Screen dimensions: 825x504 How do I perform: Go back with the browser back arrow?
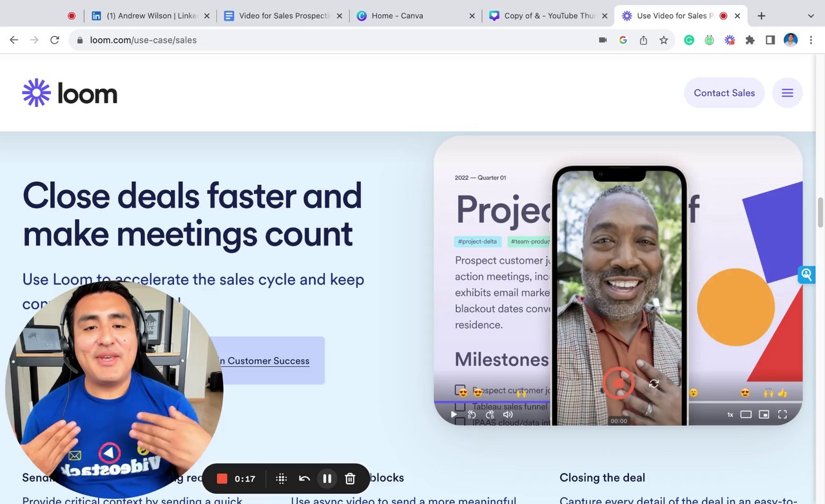pyautogui.click(x=14, y=40)
